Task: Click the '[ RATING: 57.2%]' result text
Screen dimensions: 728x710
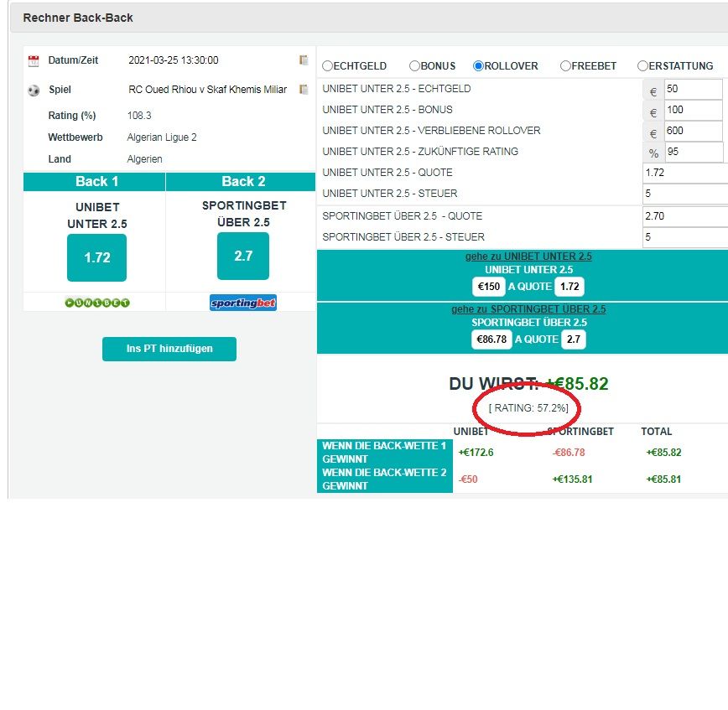Action: coord(528,408)
